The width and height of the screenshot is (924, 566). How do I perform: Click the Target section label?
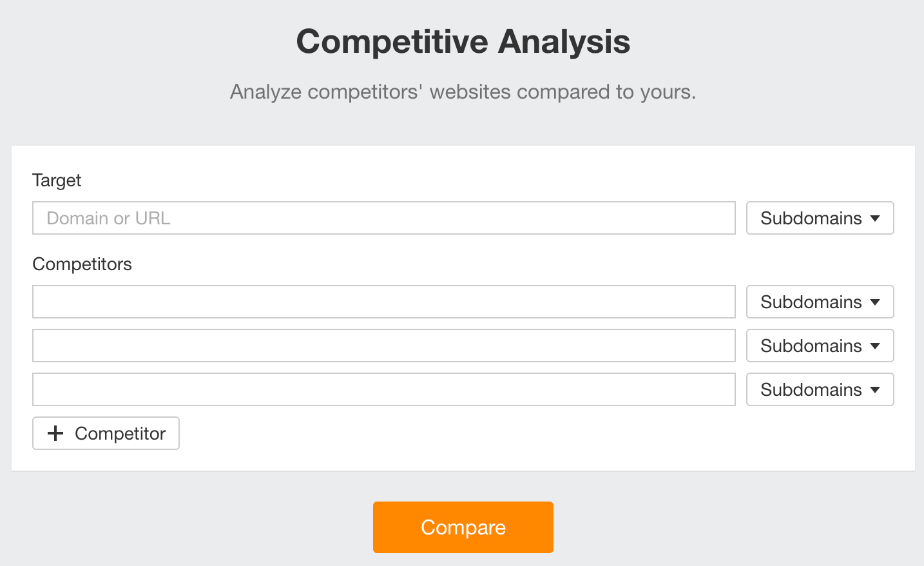click(x=57, y=181)
